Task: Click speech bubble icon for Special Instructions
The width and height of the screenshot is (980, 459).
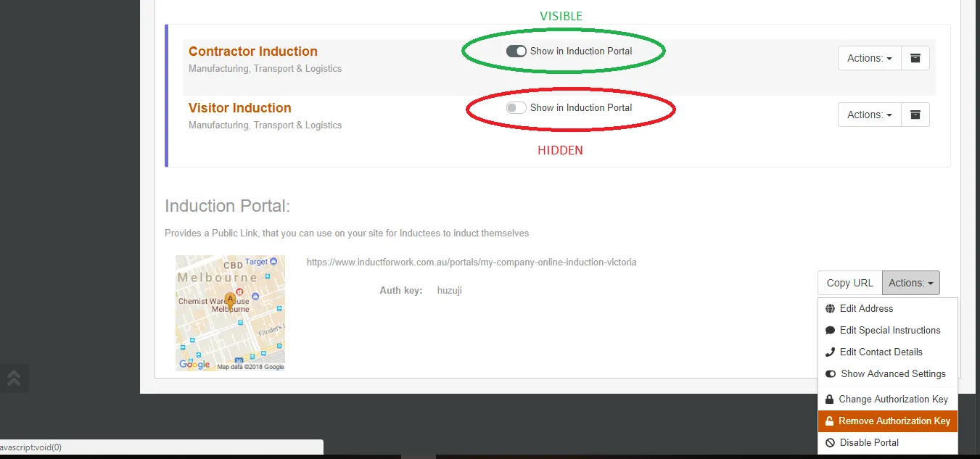Action: click(x=831, y=331)
